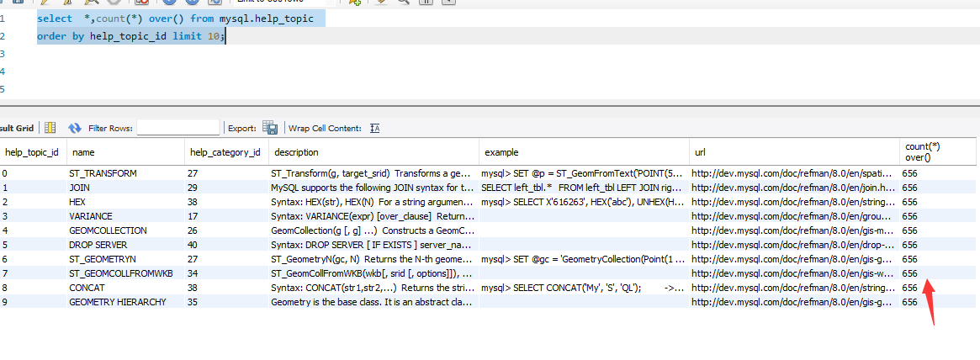Image resolution: width=980 pixels, height=360 pixels.
Task: Sort by help_category_id column header
Action: click(x=227, y=152)
